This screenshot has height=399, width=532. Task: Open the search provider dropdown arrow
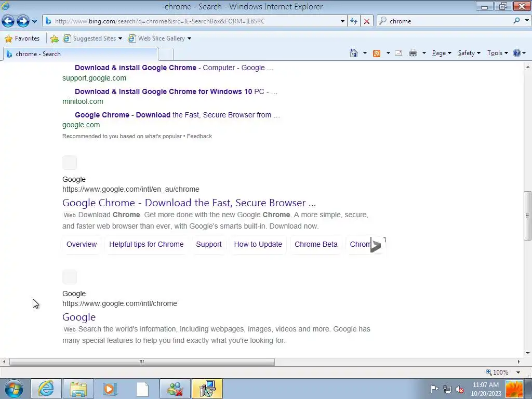pos(527,20)
